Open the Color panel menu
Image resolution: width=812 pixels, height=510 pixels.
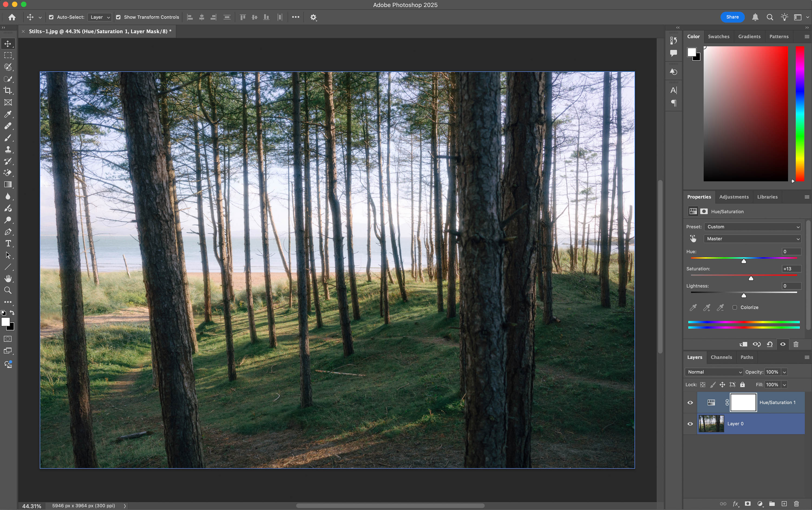tap(807, 36)
